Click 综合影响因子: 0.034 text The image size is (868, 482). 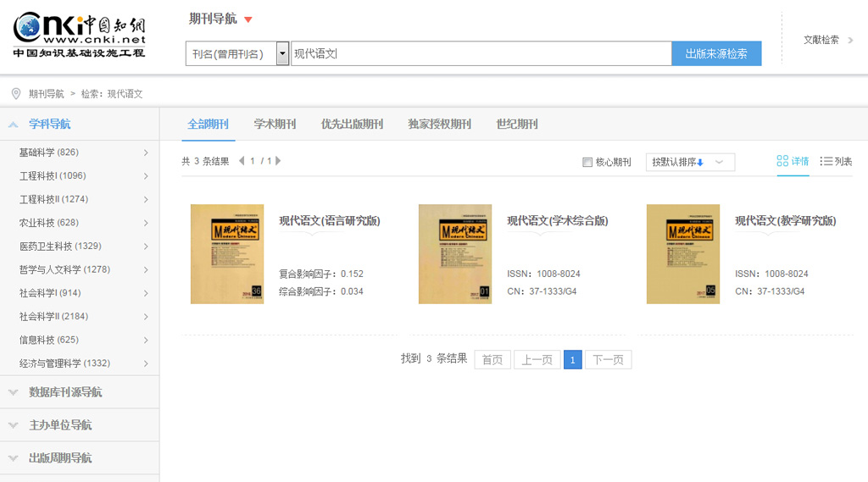coord(321,291)
